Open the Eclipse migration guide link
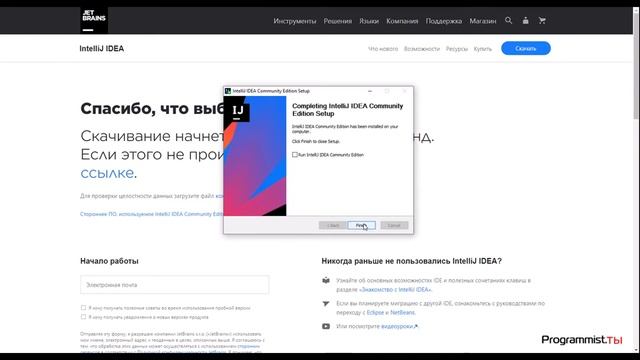 (375, 312)
